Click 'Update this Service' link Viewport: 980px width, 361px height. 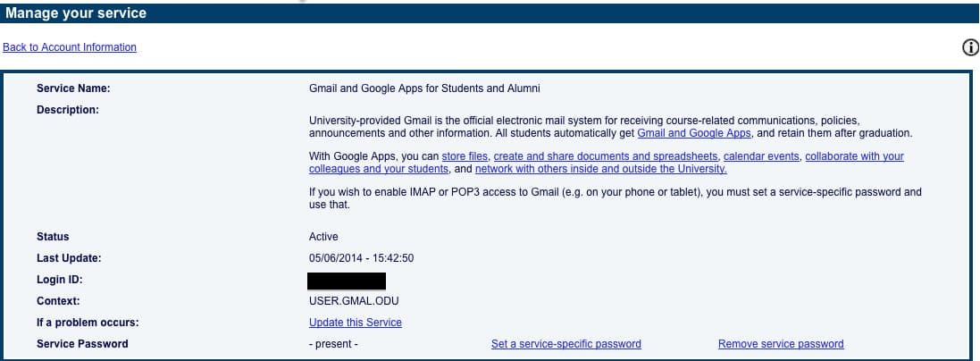click(356, 323)
